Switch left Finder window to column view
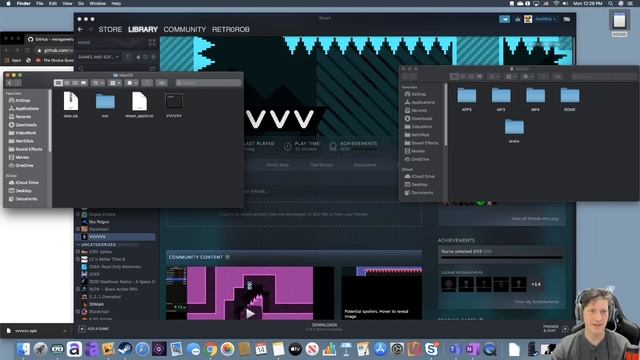This screenshot has height=360, width=640. pos(75,83)
